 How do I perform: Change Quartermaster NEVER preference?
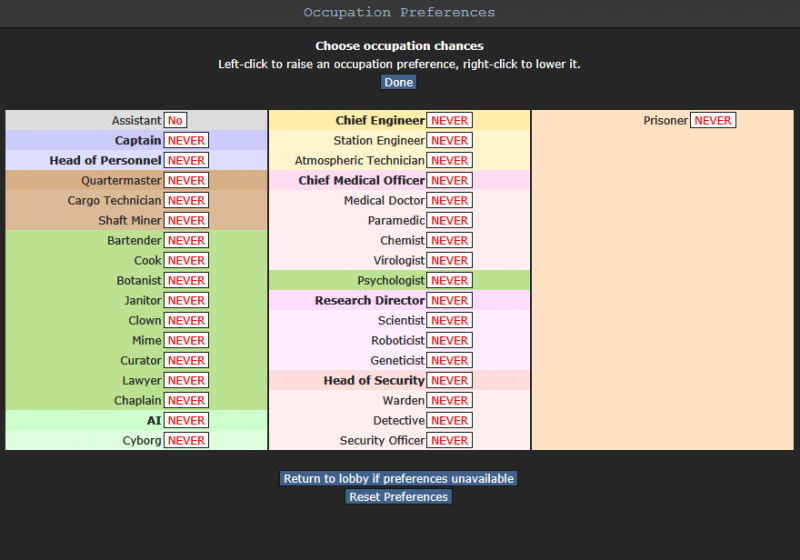[186, 180]
